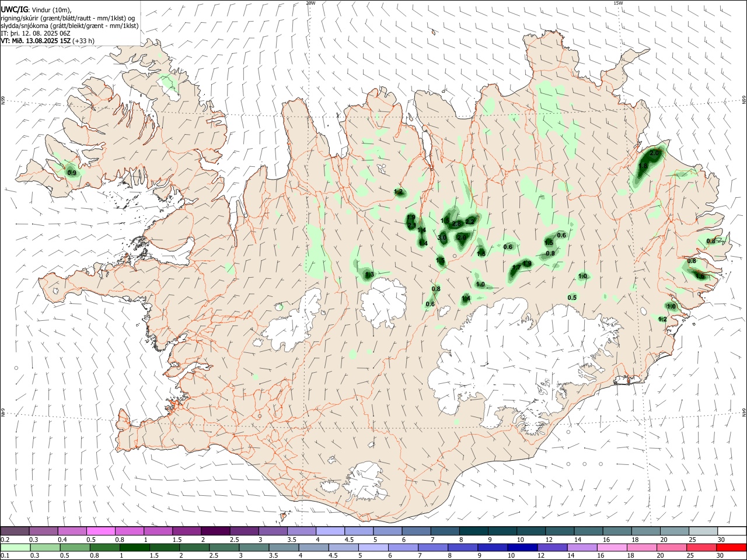Click the 'UWC/IG: Vindur (10m)' title text

click(36, 10)
